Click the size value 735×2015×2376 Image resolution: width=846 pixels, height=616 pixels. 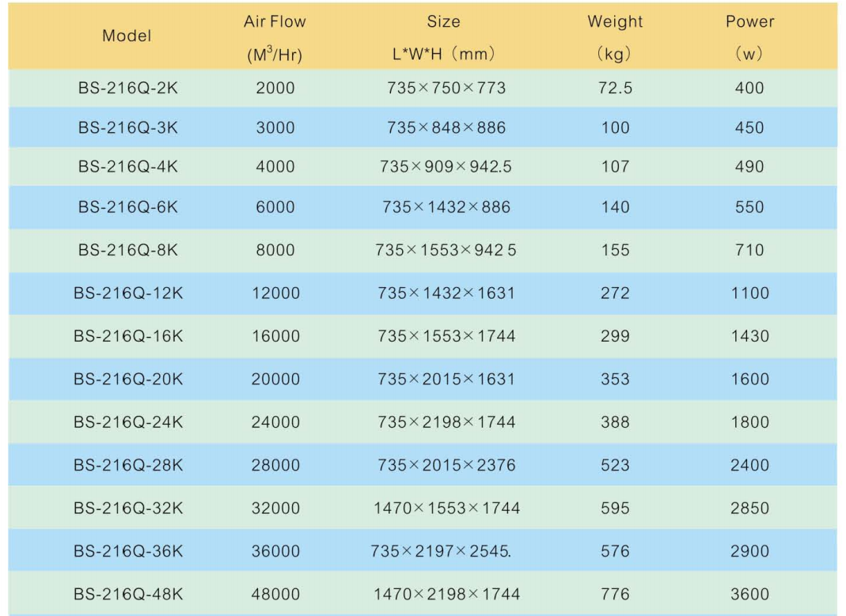[446, 465]
